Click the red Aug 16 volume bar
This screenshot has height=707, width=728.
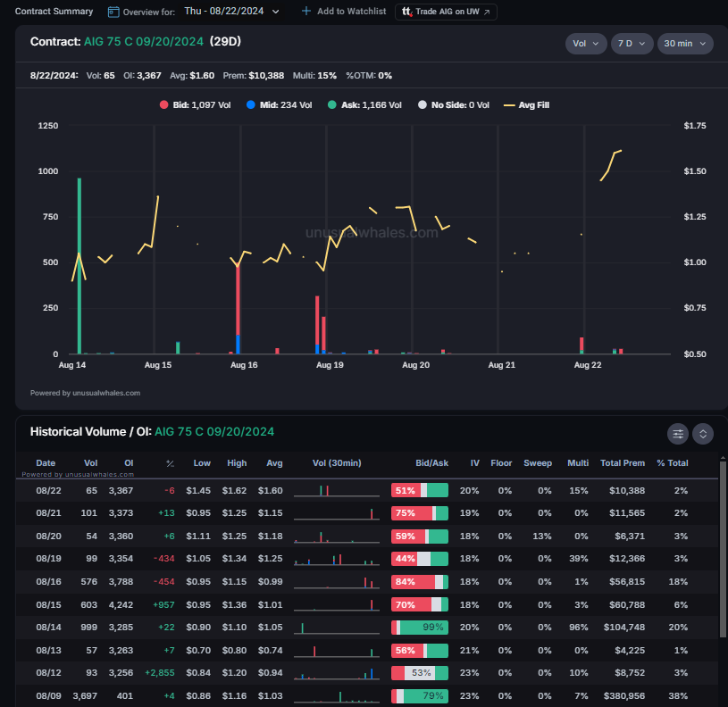(238, 299)
